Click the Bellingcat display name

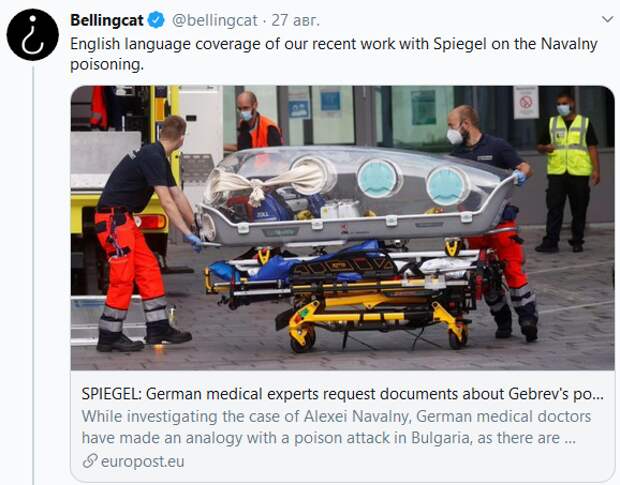pos(107,20)
